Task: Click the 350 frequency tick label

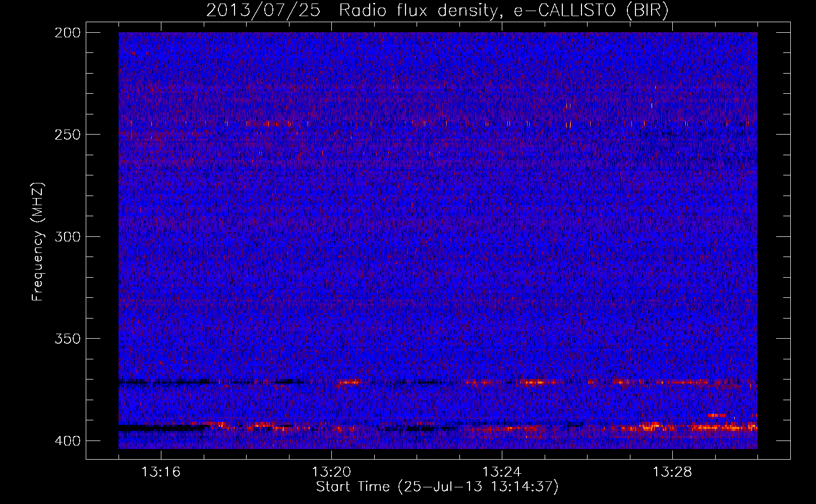Action: 67,338
